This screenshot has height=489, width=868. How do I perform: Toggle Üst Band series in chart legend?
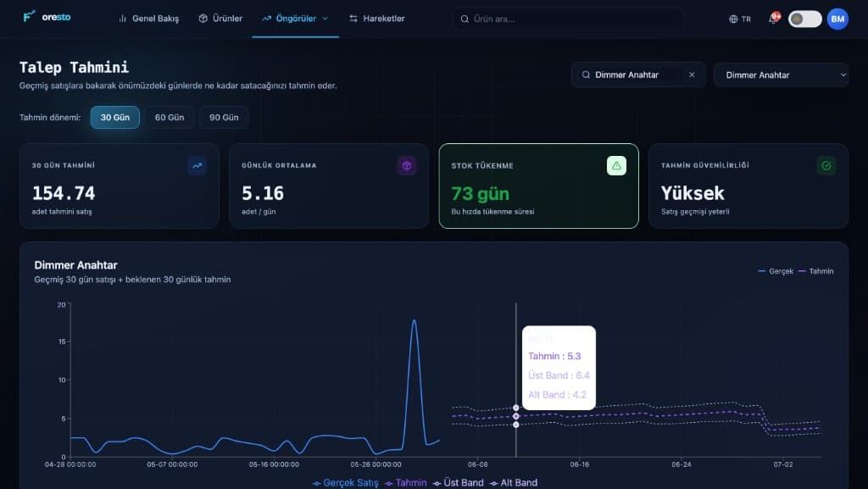click(458, 483)
